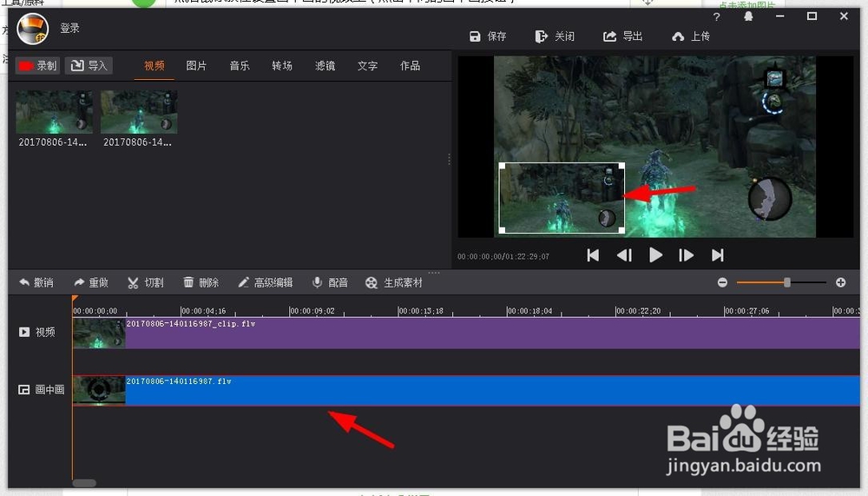This screenshot has width=868, height=496.
Task: Select the 视频 track label
Action: coord(37,333)
